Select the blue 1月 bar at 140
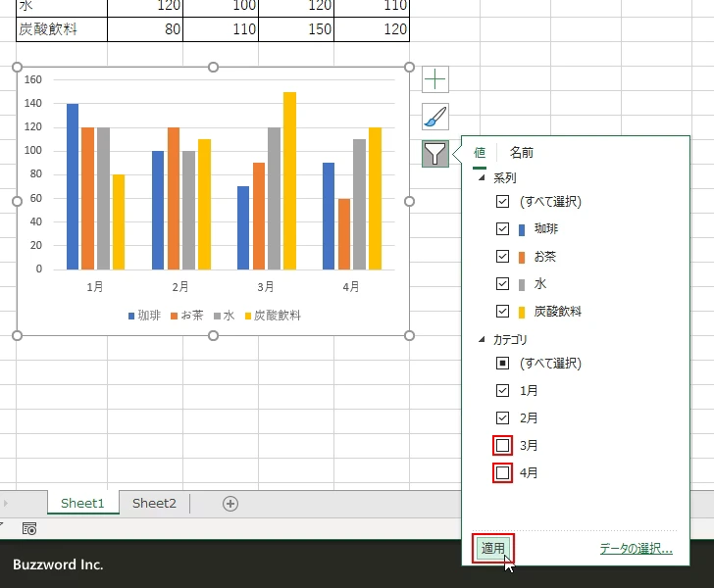 pyautogui.click(x=73, y=186)
